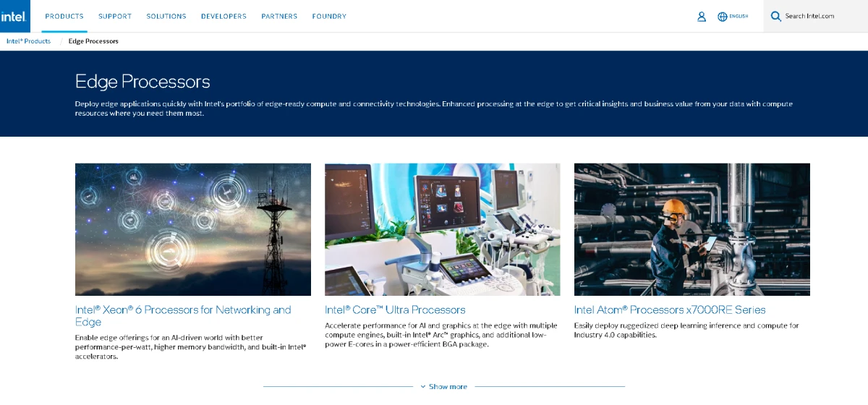The image size is (868, 405).
Task: Click the ENGLISH language label
Action: tap(739, 17)
